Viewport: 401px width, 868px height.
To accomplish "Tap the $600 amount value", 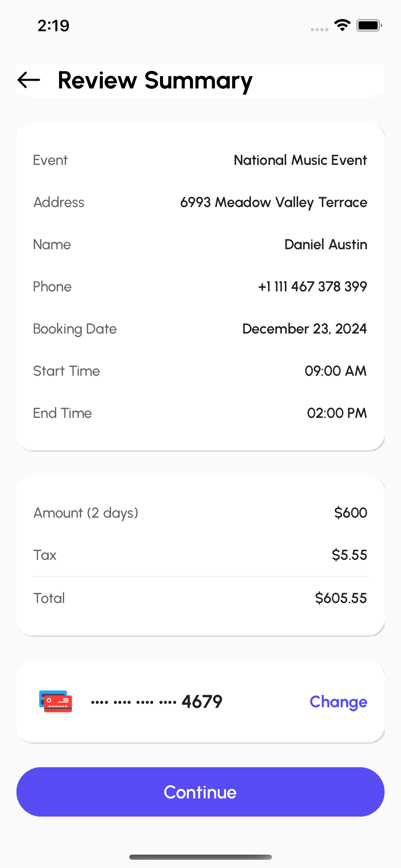I will [351, 513].
